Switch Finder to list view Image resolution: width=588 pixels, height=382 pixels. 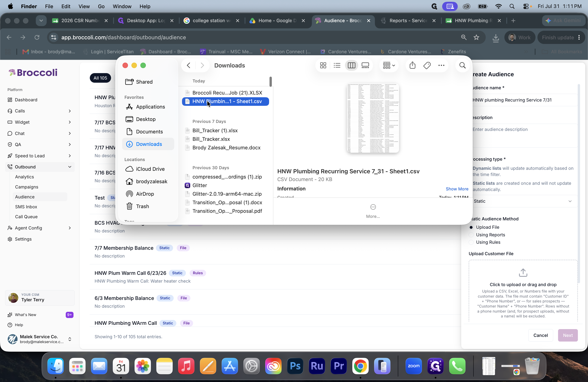pyautogui.click(x=337, y=66)
